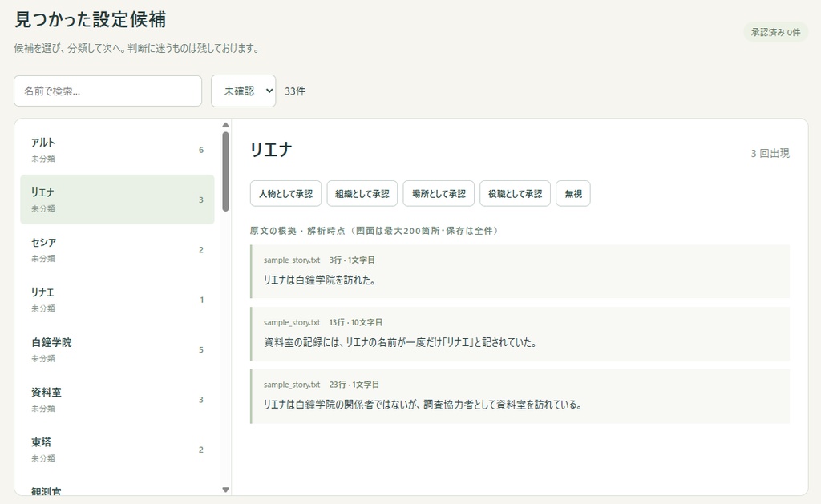Click the excerpt リエナは白鐘学院を訪れた。
The height and width of the screenshot is (504, 821).
pos(320,280)
